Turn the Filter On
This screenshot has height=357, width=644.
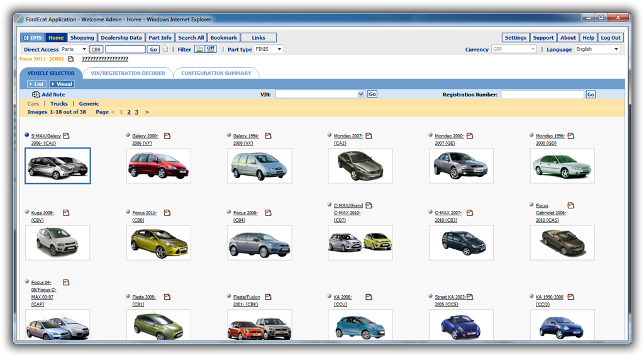[x=199, y=48]
